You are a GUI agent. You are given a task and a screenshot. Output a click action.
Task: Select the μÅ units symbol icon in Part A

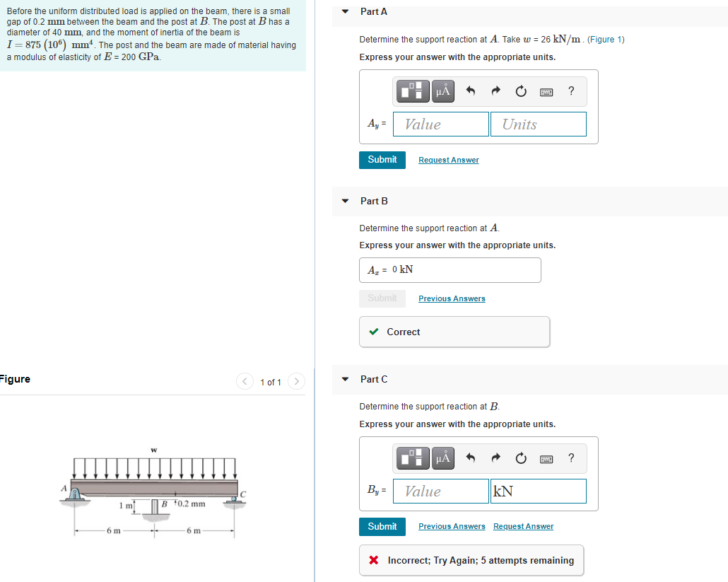click(442, 91)
